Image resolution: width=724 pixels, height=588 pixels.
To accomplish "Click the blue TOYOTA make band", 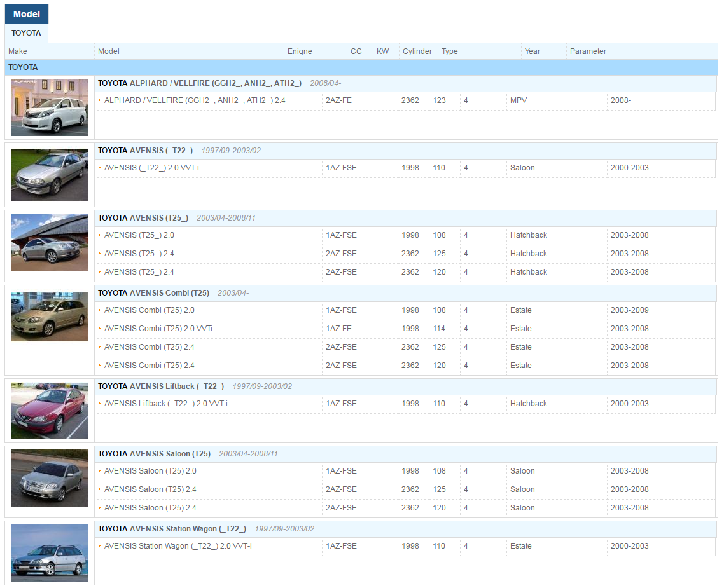I will tap(361, 67).
